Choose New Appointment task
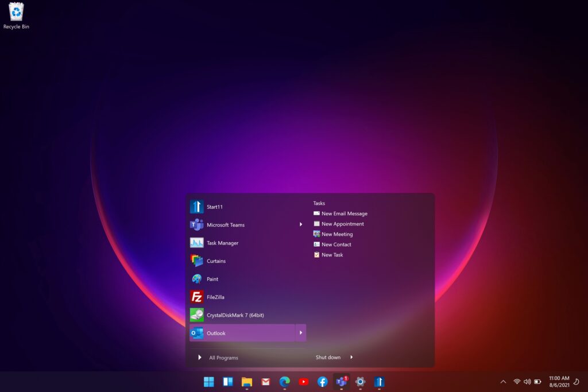Viewport: 588px width, 392px height. click(x=339, y=224)
